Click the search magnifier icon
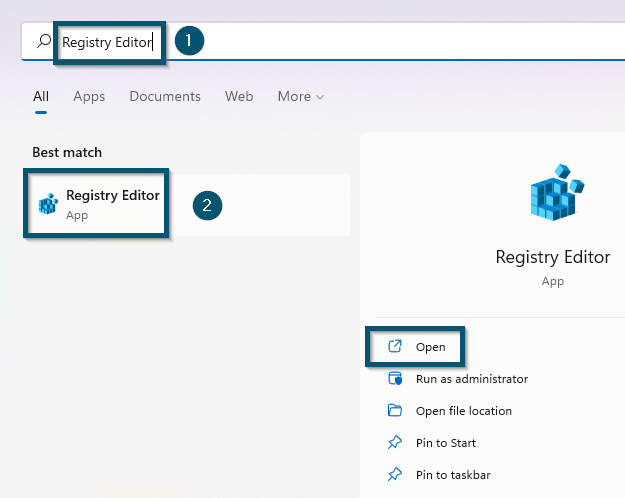The width and height of the screenshot is (625, 498). point(44,41)
